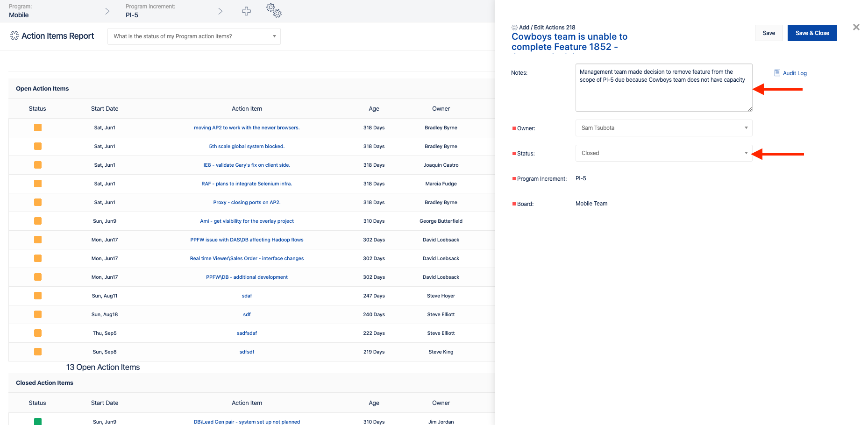This screenshot has height=425, width=868.
Task: Expand the Program Mobile chevron
Action: point(107,11)
